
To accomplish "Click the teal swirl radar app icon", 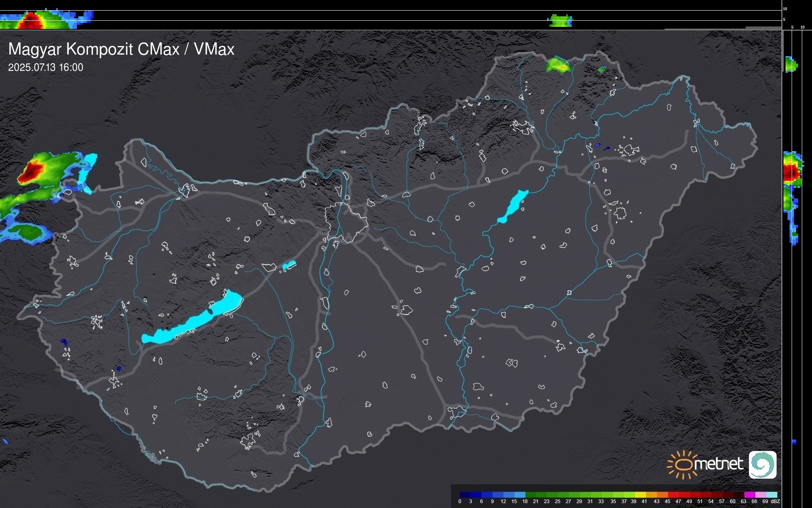I will pyautogui.click(x=762, y=464).
